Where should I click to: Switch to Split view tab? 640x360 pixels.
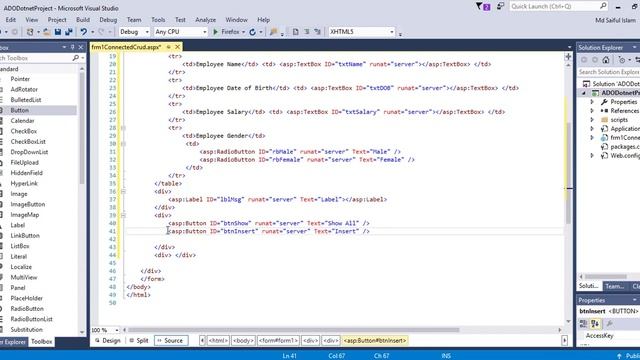click(139, 340)
